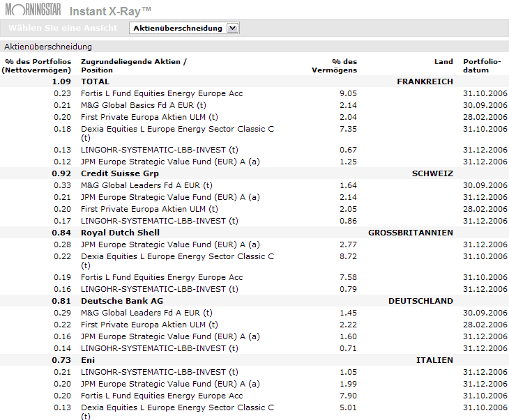The width and height of the screenshot is (509, 420).
Task: Select the 'Instant X-Ray' title
Action: pos(110,11)
